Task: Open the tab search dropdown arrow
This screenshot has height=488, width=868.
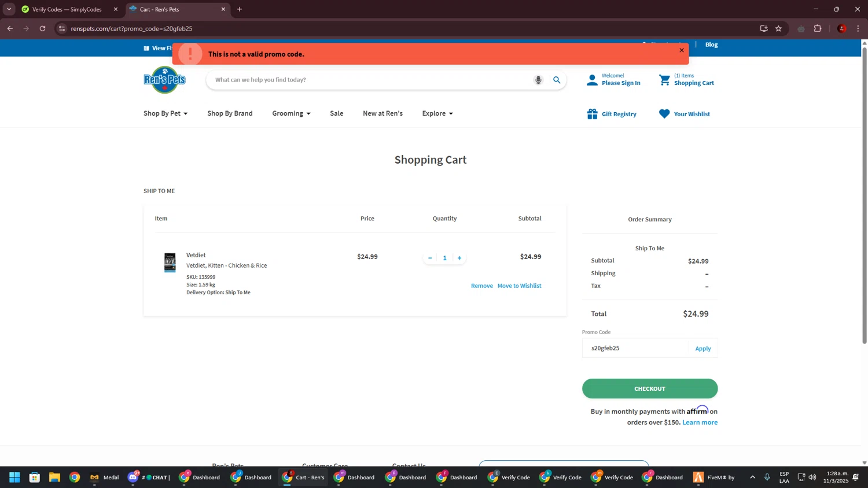Action: click(9, 9)
